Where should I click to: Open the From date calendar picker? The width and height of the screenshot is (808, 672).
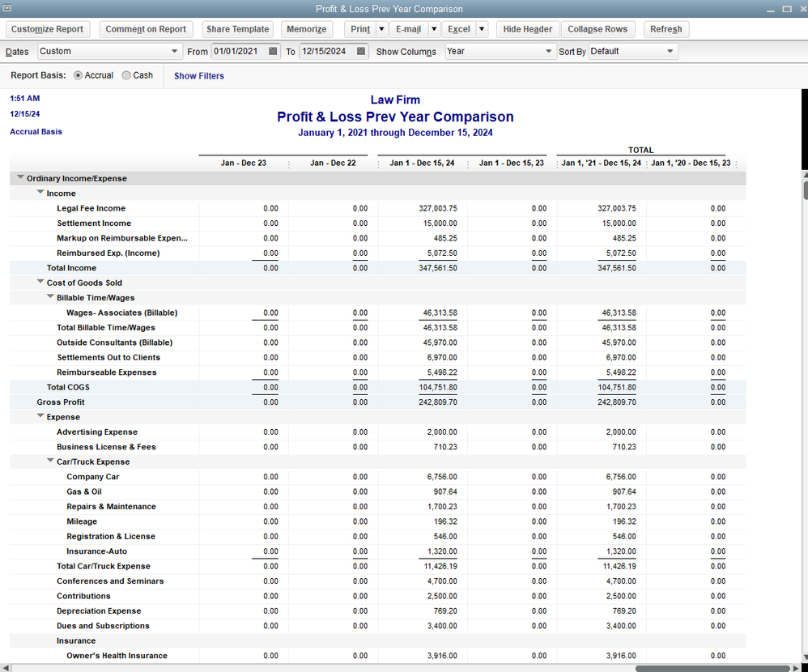(x=273, y=52)
